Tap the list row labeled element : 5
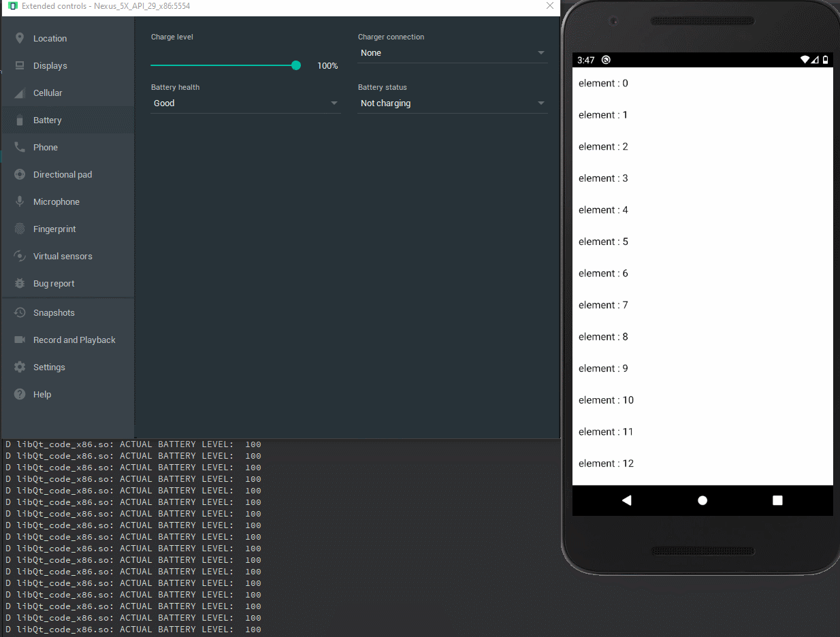 (701, 242)
